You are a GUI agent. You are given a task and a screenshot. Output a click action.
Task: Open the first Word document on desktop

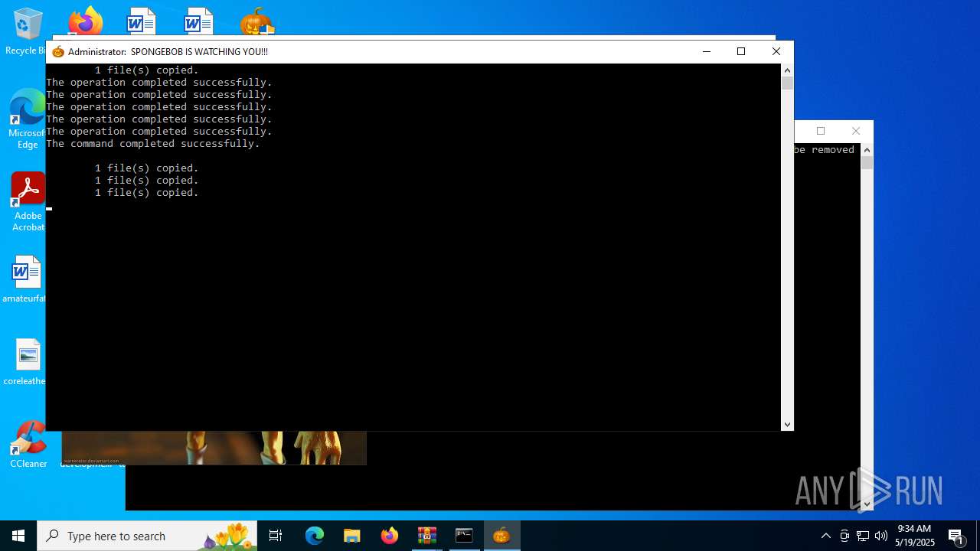pos(141,20)
